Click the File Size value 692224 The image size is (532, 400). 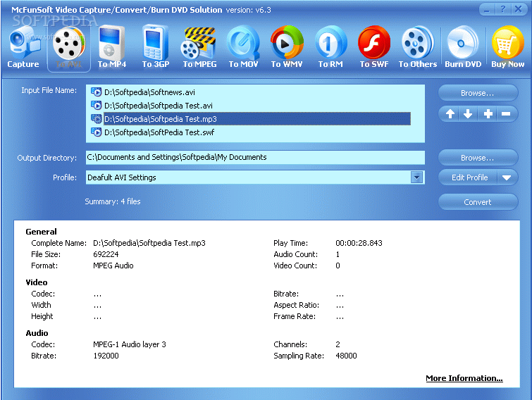point(106,254)
